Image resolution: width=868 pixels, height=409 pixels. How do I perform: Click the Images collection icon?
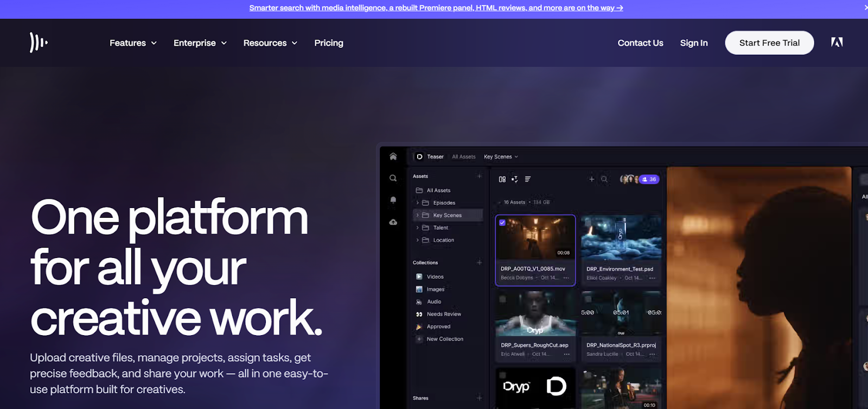(x=419, y=289)
